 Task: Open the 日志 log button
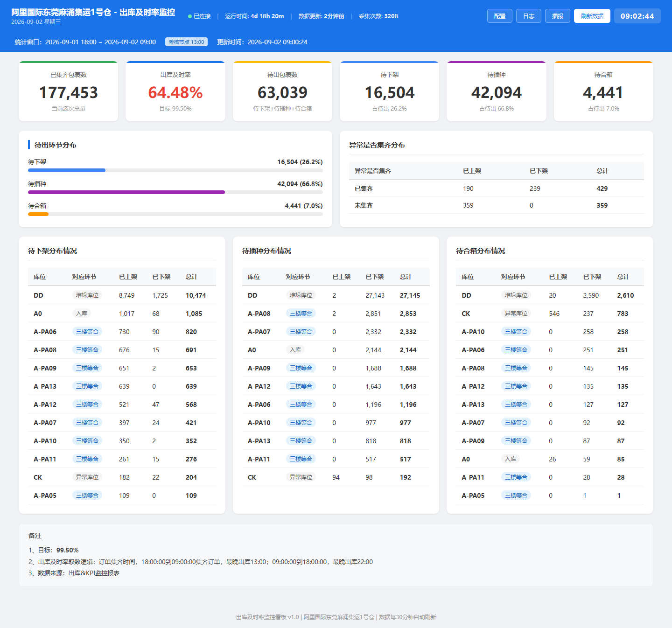click(529, 16)
